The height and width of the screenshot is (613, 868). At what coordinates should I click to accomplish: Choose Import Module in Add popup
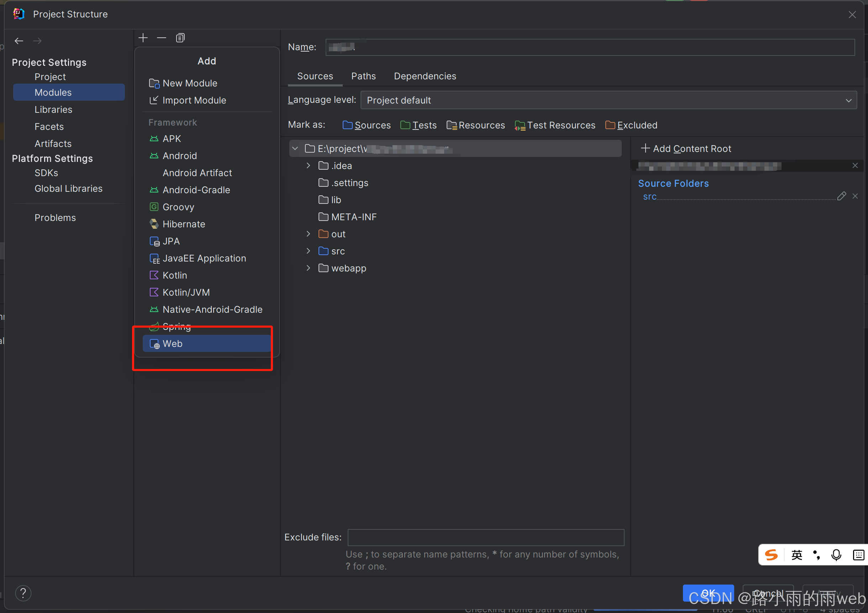[x=194, y=100]
